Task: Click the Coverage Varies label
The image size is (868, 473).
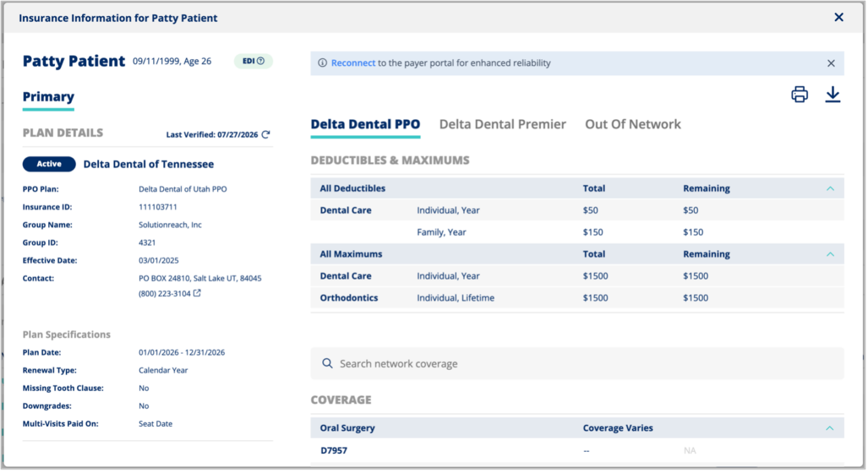Action: pyautogui.click(x=618, y=428)
